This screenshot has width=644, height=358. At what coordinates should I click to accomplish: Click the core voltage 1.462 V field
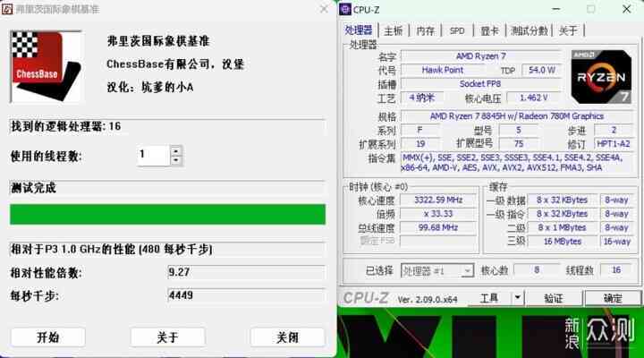(533, 98)
